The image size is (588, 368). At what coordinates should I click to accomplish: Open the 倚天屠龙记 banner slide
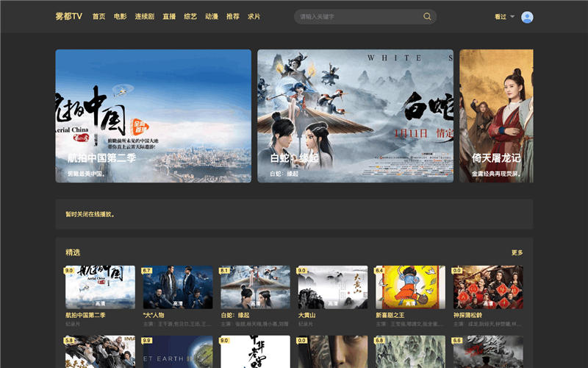(496, 116)
